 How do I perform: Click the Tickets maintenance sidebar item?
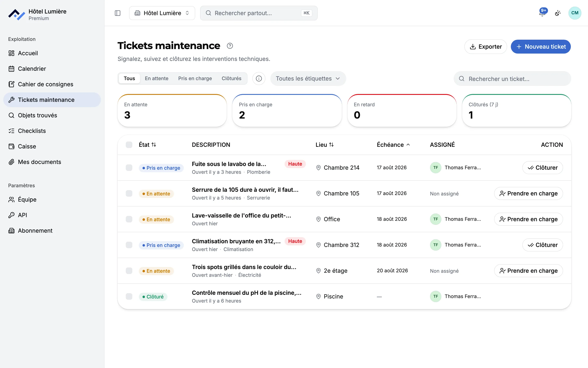[52, 100]
